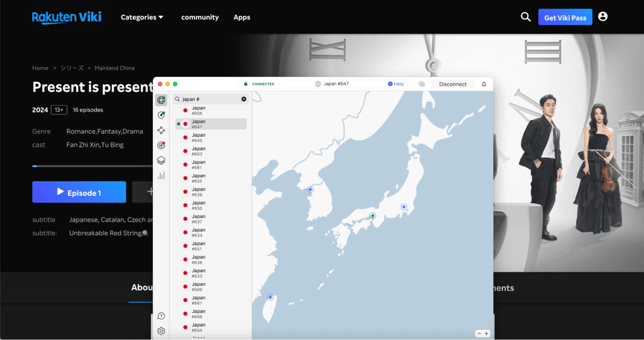Select server Japan #655

(x=211, y=178)
